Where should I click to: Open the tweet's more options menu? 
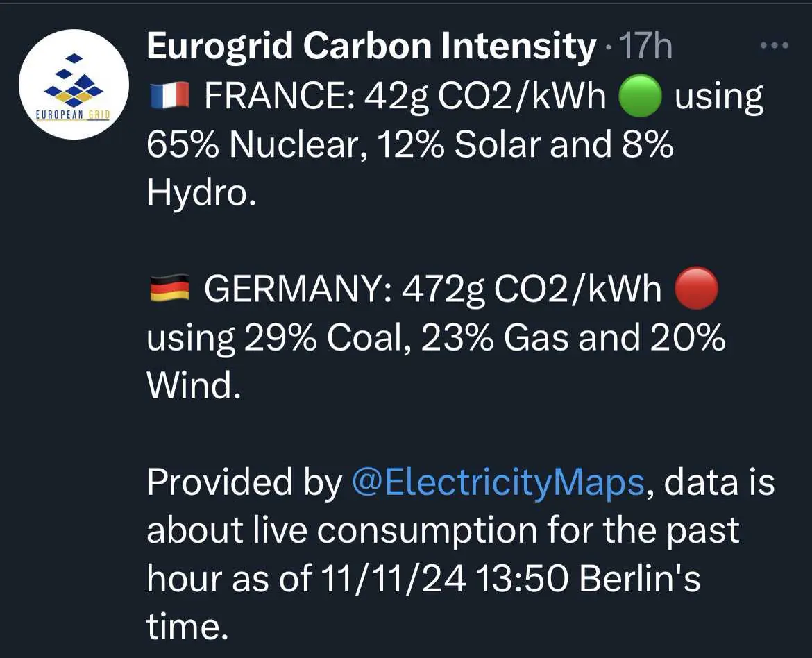775,47
